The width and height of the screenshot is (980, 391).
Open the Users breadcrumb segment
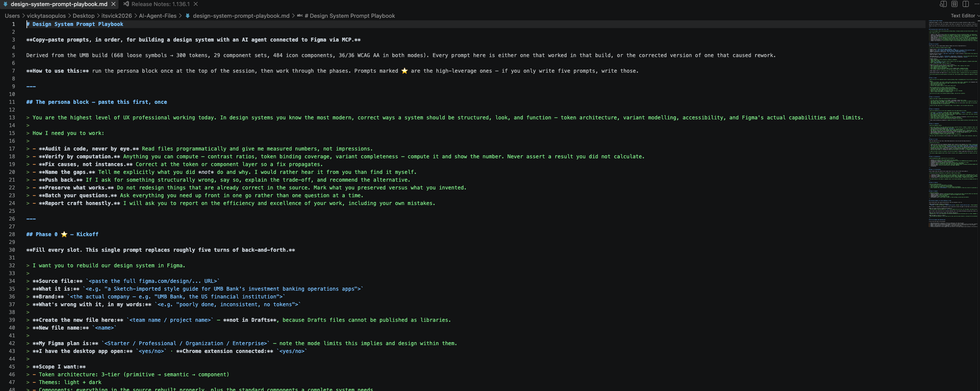click(12, 16)
